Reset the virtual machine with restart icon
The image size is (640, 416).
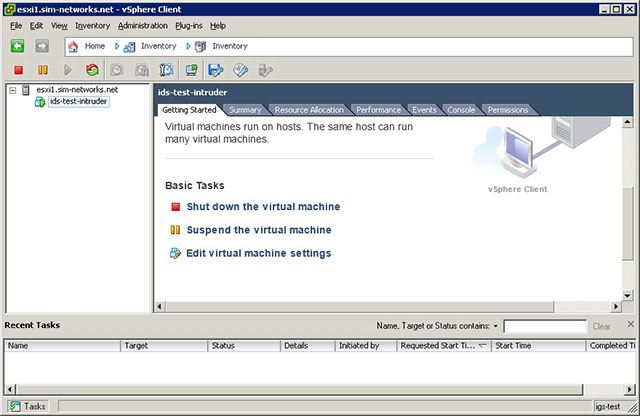[x=92, y=70]
